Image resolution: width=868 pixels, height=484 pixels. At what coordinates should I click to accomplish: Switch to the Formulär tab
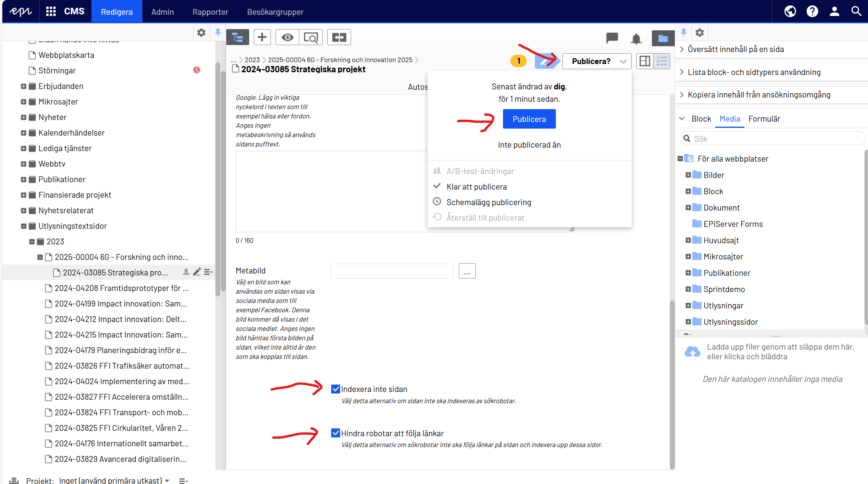764,119
